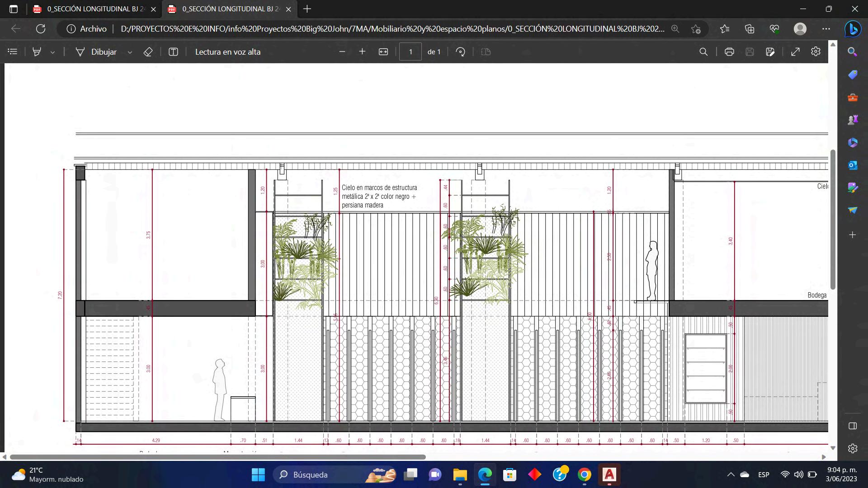Screen dimensions: 868x488
Task: Rotate the PDF page
Action: (460, 52)
